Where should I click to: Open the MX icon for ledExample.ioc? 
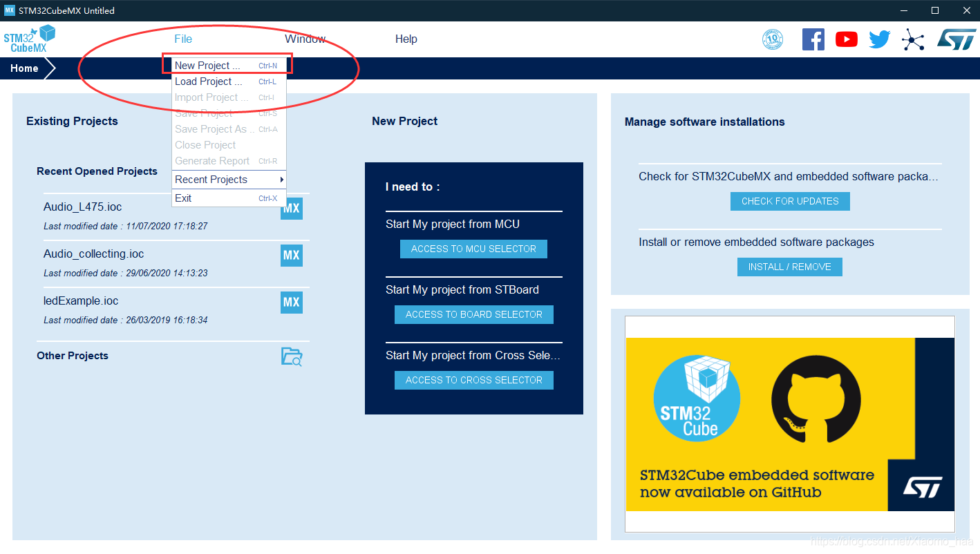tap(292, 303)
